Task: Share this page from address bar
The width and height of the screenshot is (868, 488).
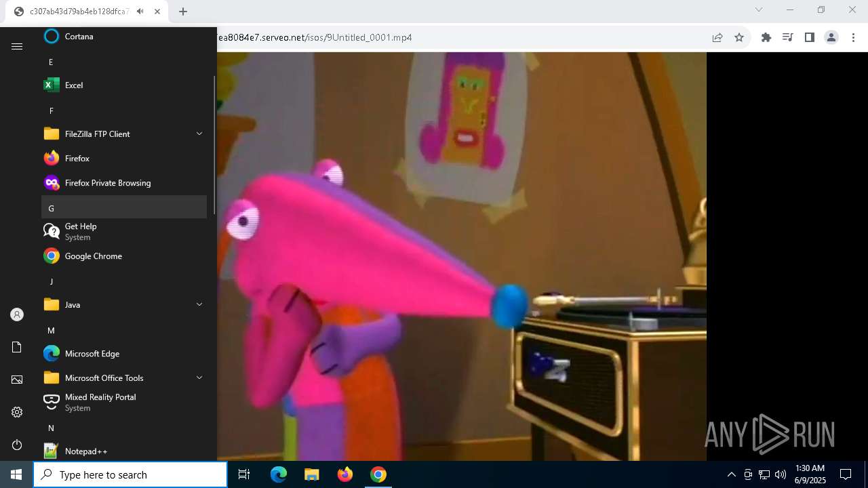Action: tap(717, 37)
